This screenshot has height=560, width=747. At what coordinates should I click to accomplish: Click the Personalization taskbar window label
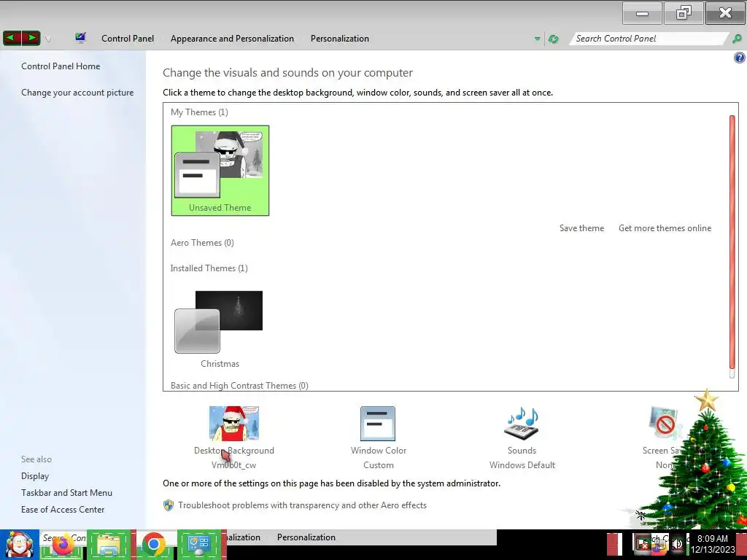306,537
